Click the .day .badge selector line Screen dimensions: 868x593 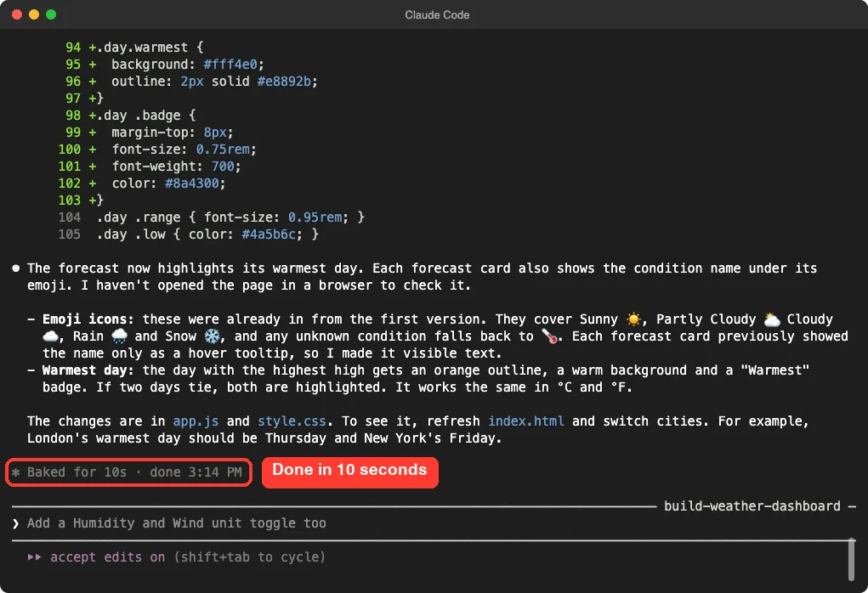(x=146, y=115)
